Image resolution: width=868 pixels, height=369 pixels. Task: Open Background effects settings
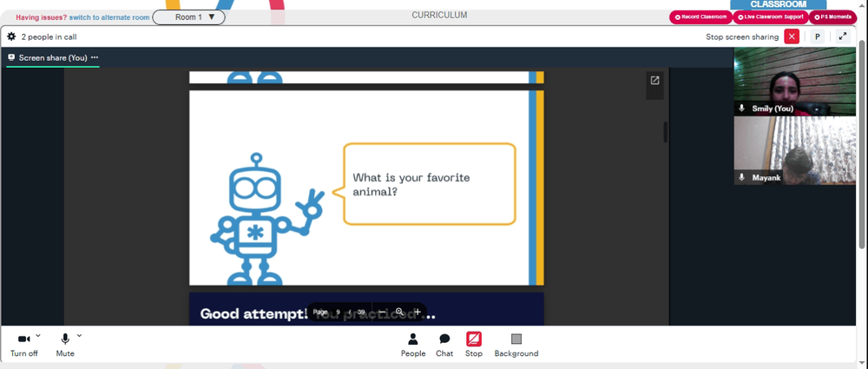tap(516, 345)
